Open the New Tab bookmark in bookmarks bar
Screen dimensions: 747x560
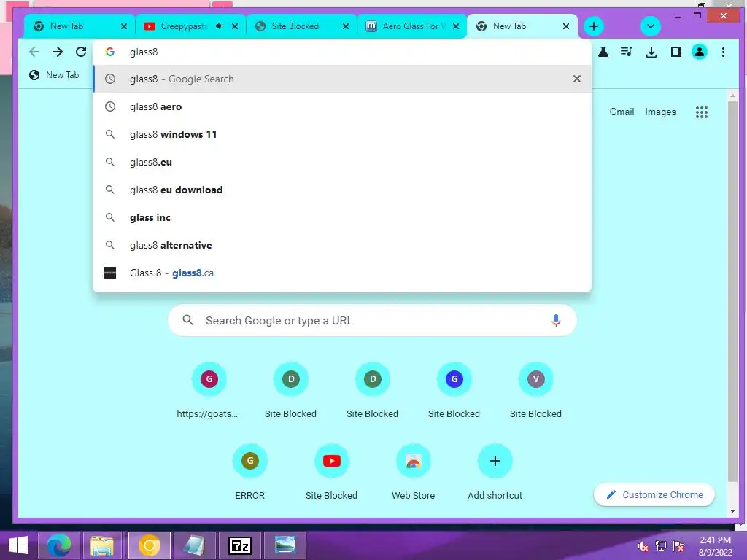click(x=54, y=75)
